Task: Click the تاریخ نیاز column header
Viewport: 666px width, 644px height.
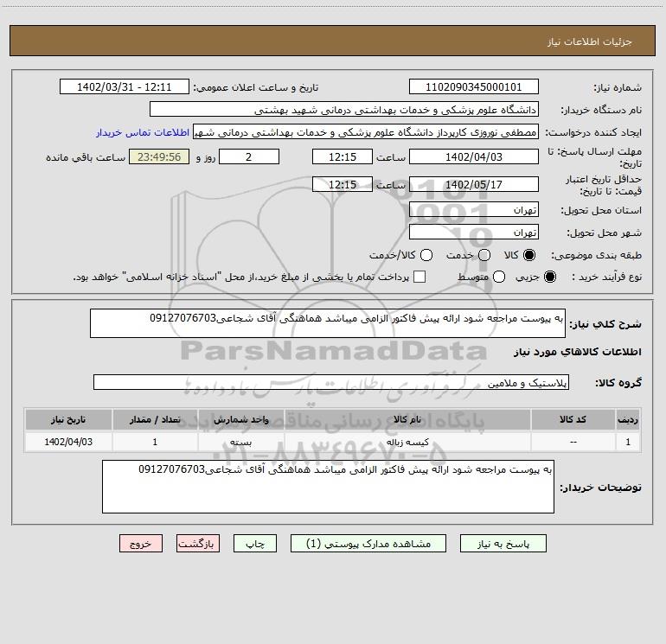Action: tap(68, 419)
